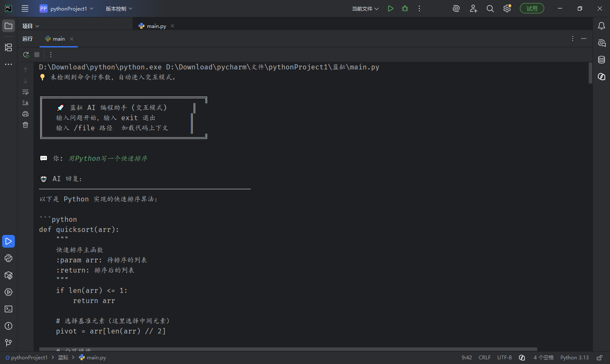Show more tool windows ellipsis
This screenshot has width=610, height=364.
[8, 64]
